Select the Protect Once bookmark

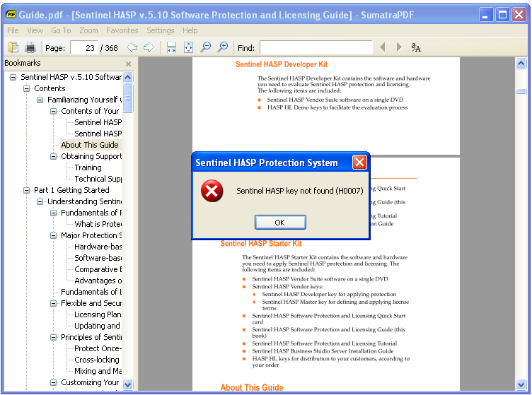(98, 348)
